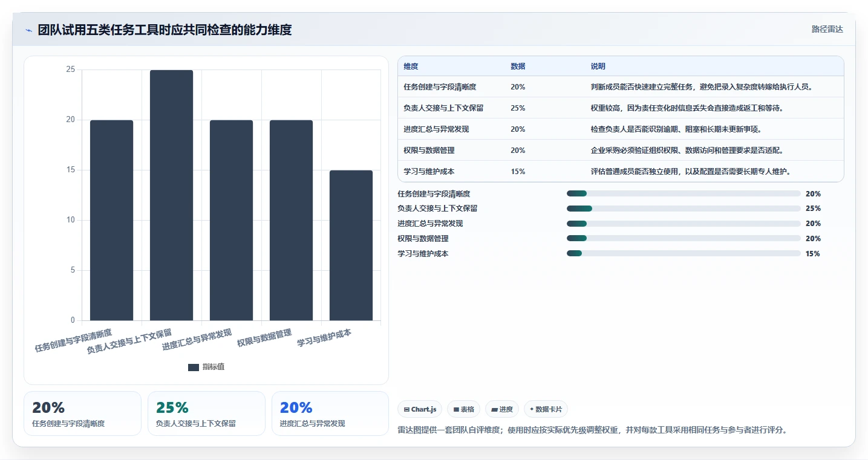Click the x-axis label 权限与数据管理

coord(264,338)
